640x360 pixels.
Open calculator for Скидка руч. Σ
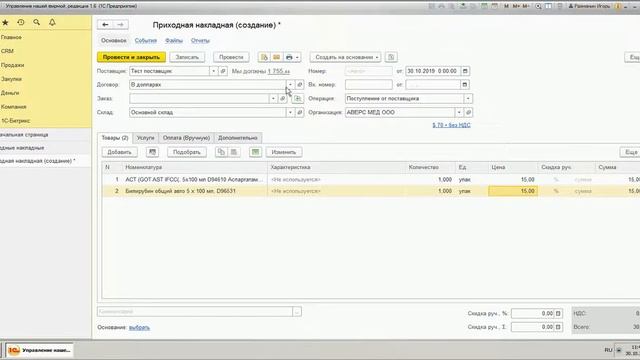point(558,327)
